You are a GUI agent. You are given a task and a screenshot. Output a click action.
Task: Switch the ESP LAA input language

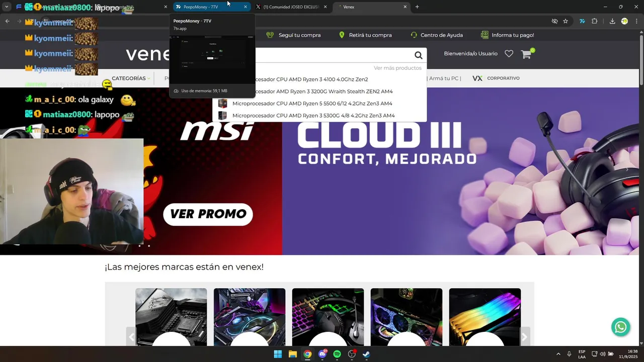click(582, 354)
